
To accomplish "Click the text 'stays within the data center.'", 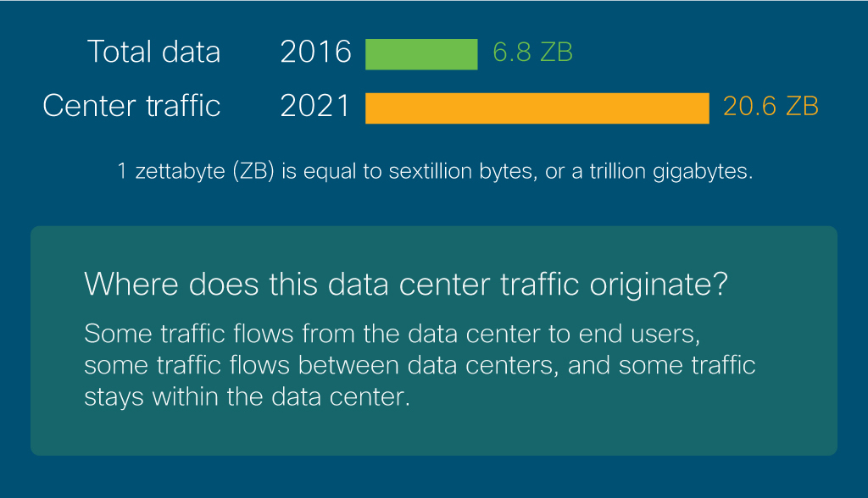I will point(247,397).
